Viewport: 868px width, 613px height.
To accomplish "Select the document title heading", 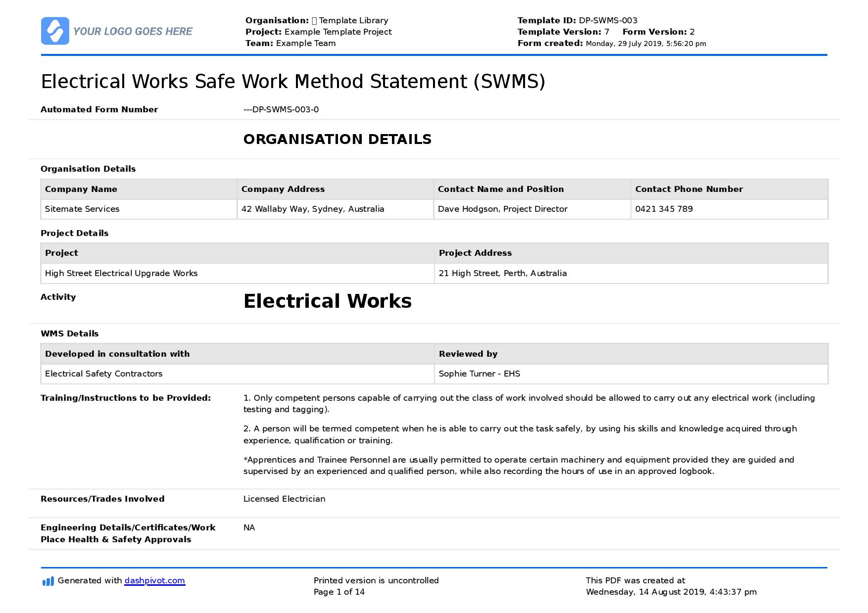I will (293, 82).
